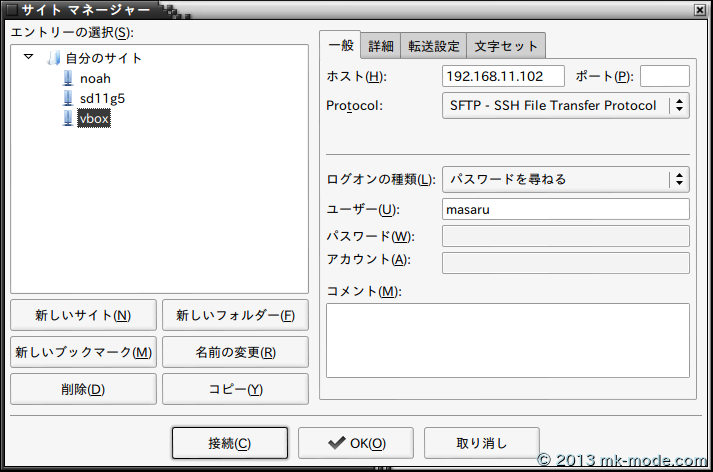This screenshot has height=472, width=713.
Task: Click the sd11g5 server icon
Action: pyautogui.click(x=68, y=98)
